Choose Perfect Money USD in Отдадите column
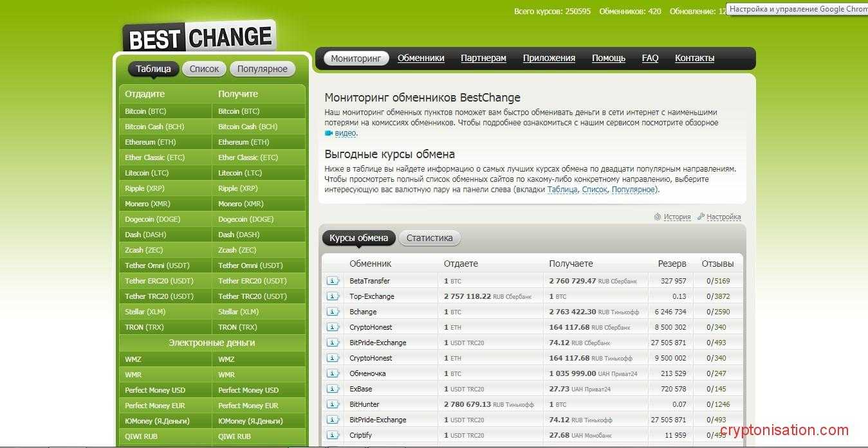This screenshot has width=868, height=448. pos(155,390)
